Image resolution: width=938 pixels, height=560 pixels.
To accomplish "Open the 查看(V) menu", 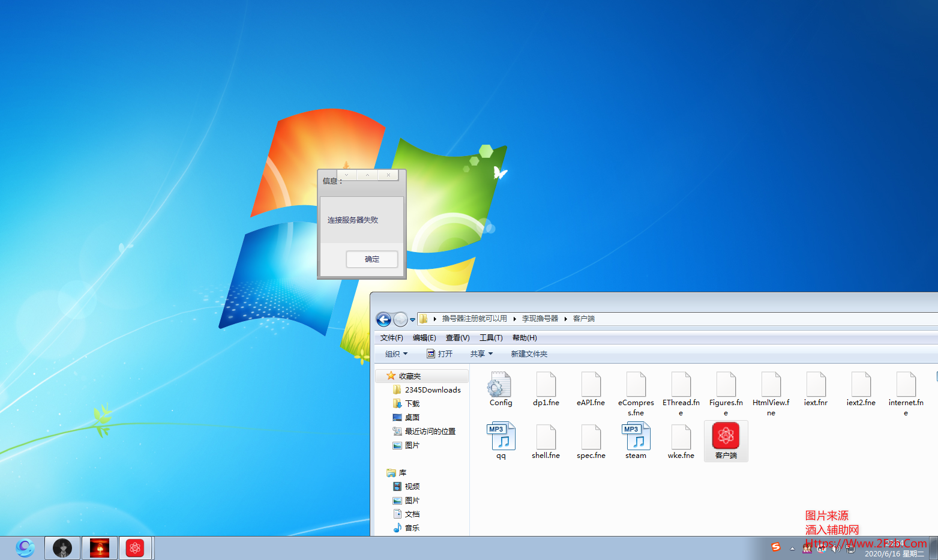I will coord(457,338).
